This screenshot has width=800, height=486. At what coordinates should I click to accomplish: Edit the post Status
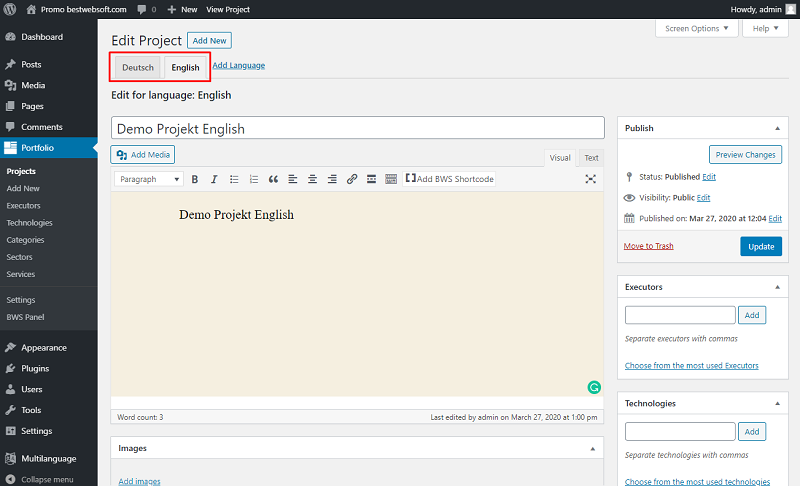pos(709,177)
